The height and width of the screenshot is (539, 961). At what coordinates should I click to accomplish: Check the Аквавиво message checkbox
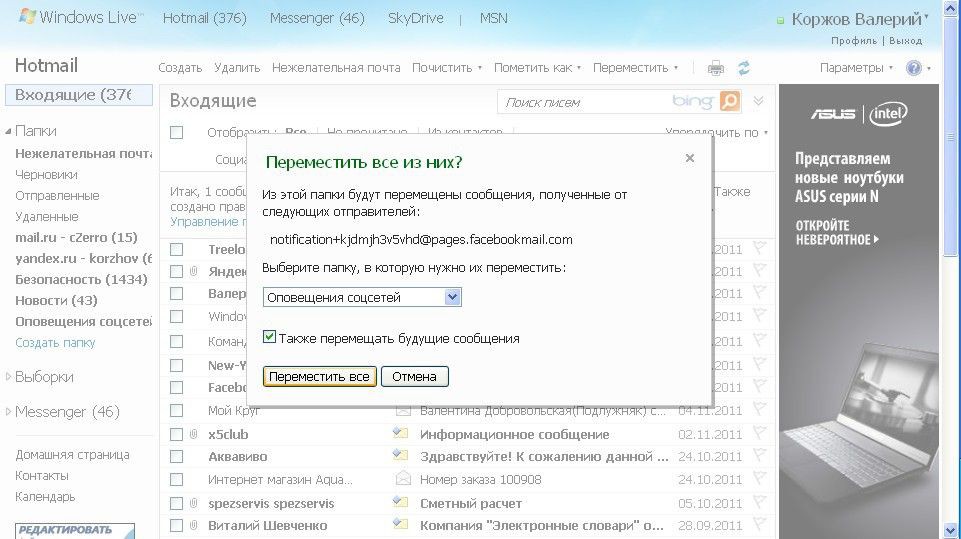click(177, 456)
